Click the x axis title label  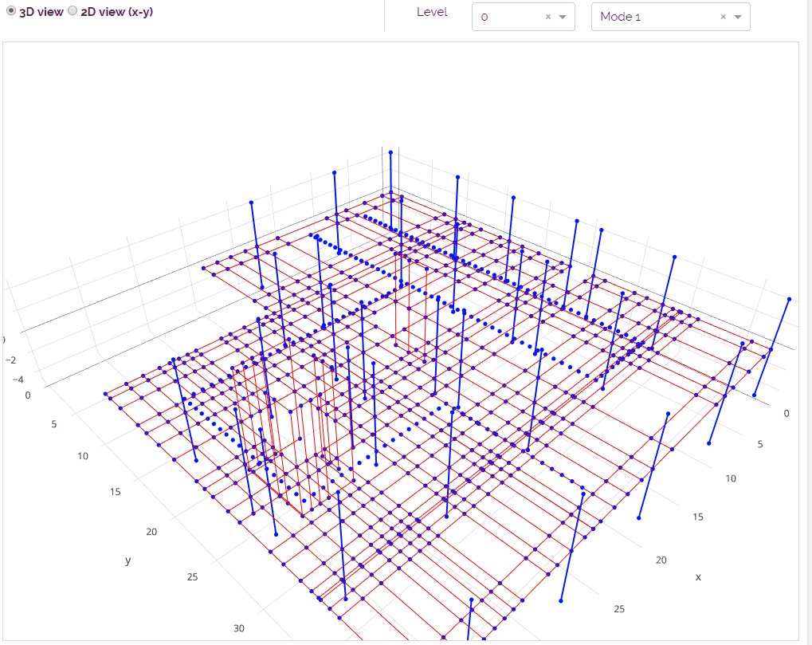click(x=698, y=577)
